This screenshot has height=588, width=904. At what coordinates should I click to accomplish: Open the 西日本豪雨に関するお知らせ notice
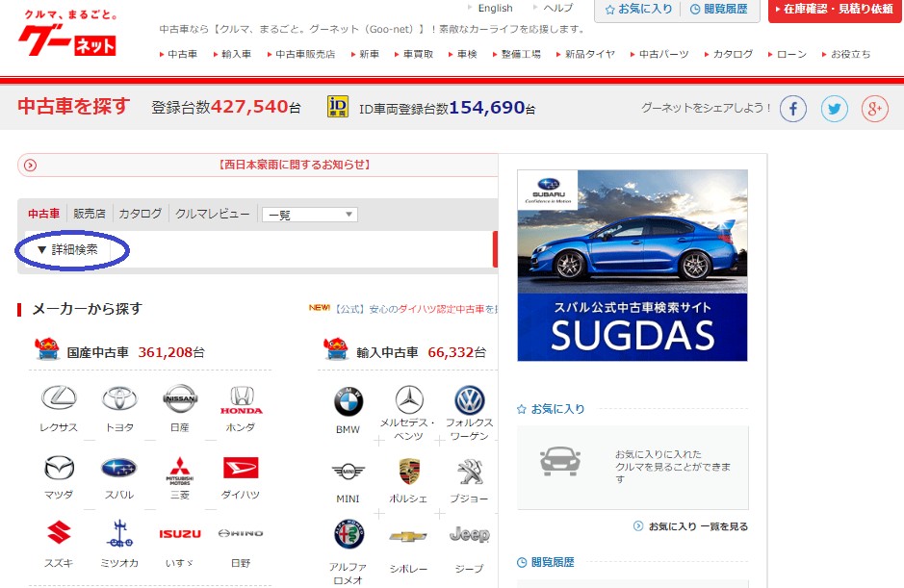tap(294, 165)
